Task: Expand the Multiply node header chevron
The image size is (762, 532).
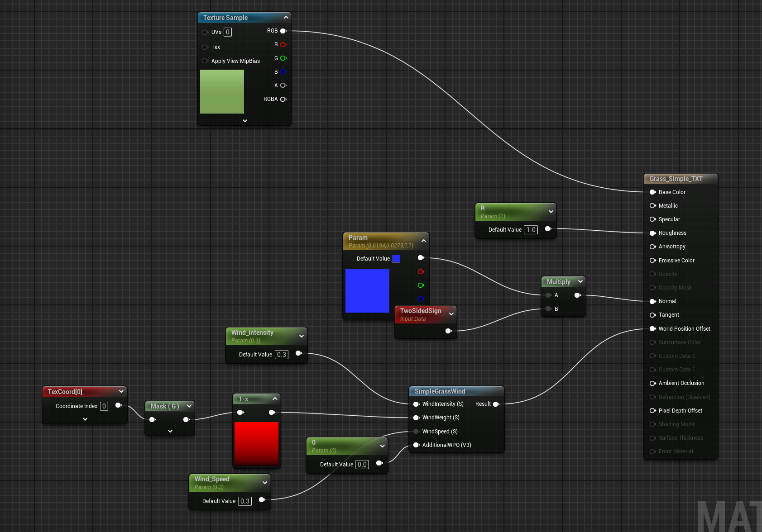Action: pos(580,281)
